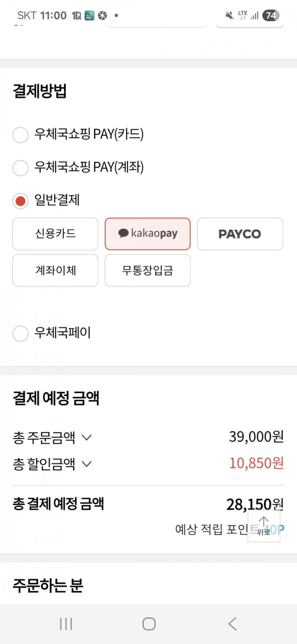Image resolution: width=297 pixels, height=644 pixels.
Task: Tap the 신용카드 payment button
Action: coord(55,234)
